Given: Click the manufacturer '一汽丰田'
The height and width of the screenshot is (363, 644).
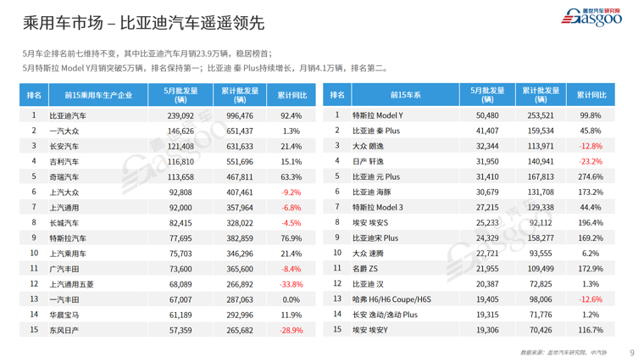Looking at the screenshot, I should tap(64, 300).
